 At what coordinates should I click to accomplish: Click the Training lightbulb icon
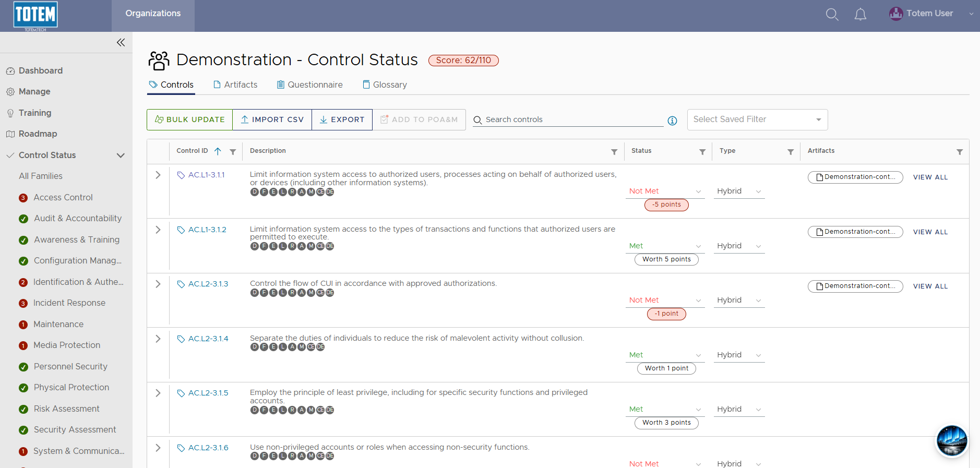click(x=10, y=113)
